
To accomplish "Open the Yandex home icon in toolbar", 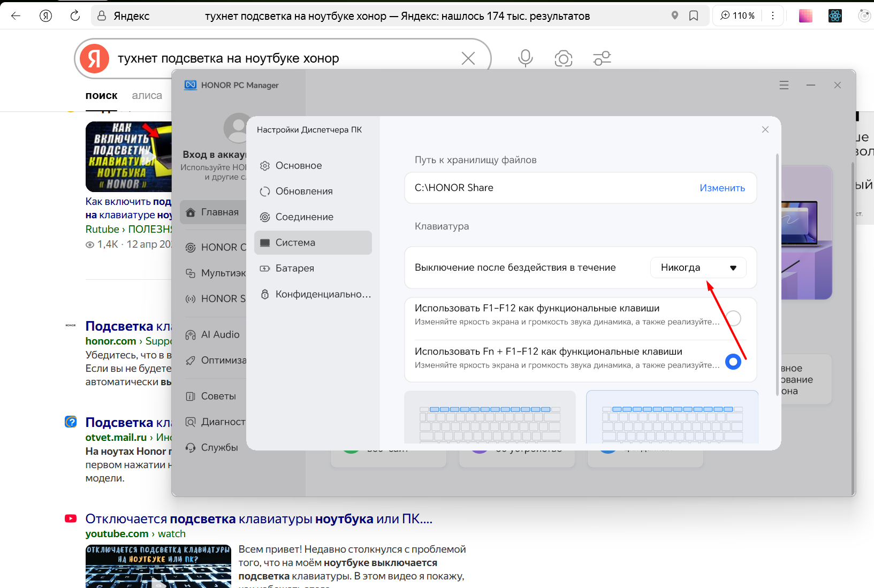I will (46, 16).
